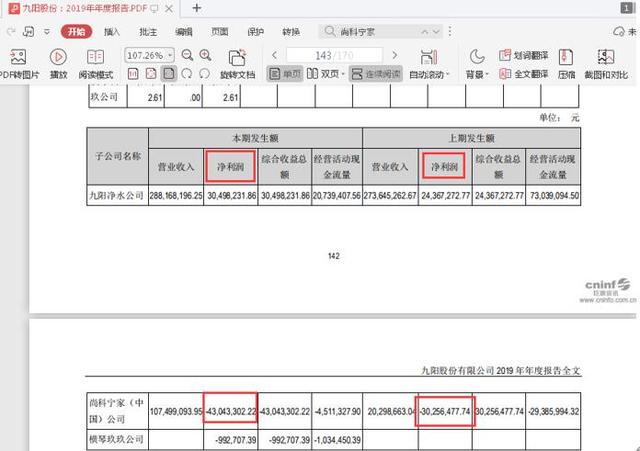Open the 保护 tab

coord(256,32)
